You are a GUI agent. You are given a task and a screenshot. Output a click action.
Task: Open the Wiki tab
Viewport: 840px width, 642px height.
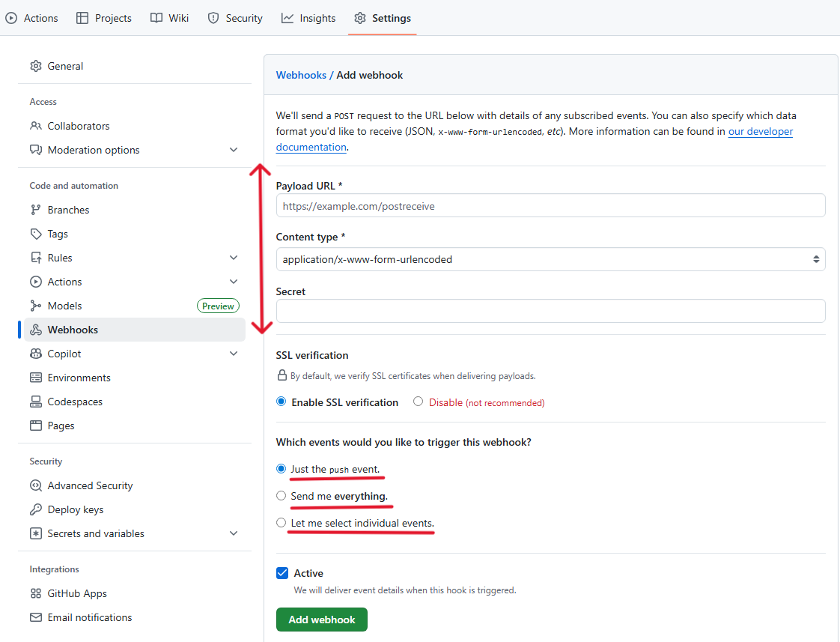click(x=170, y=18)
